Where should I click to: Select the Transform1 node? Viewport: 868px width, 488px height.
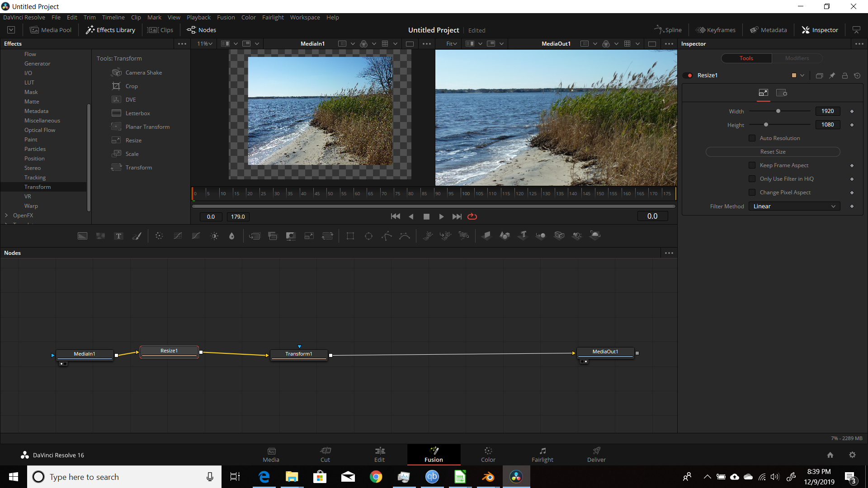299,354
